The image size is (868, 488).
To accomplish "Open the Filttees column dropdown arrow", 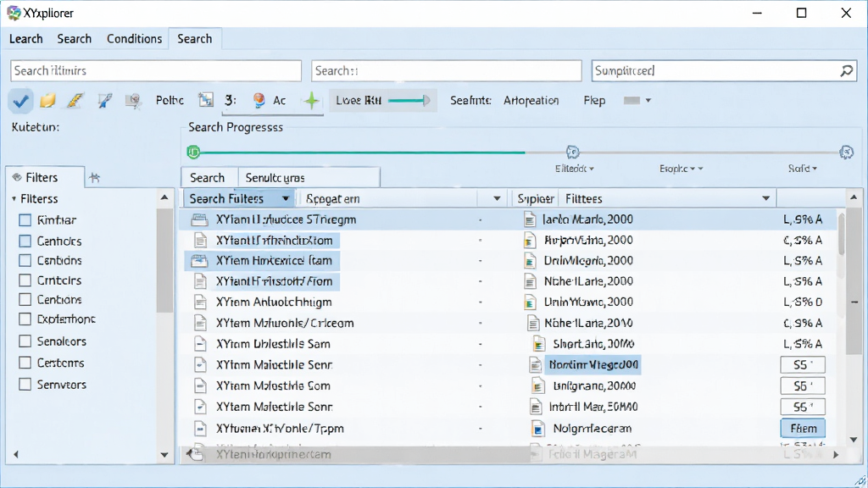I will (x=765, y=198).
